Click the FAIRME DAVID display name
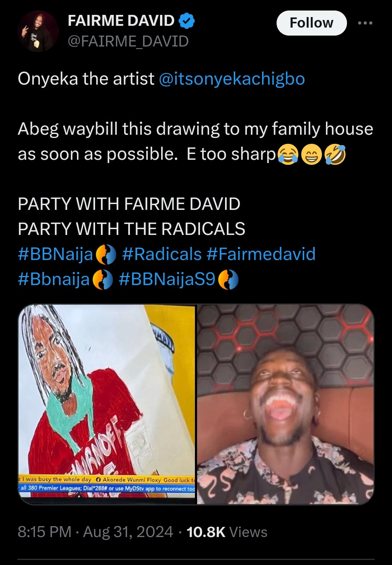This screenshot has height=565, width=392. click(x=121, y=21)
